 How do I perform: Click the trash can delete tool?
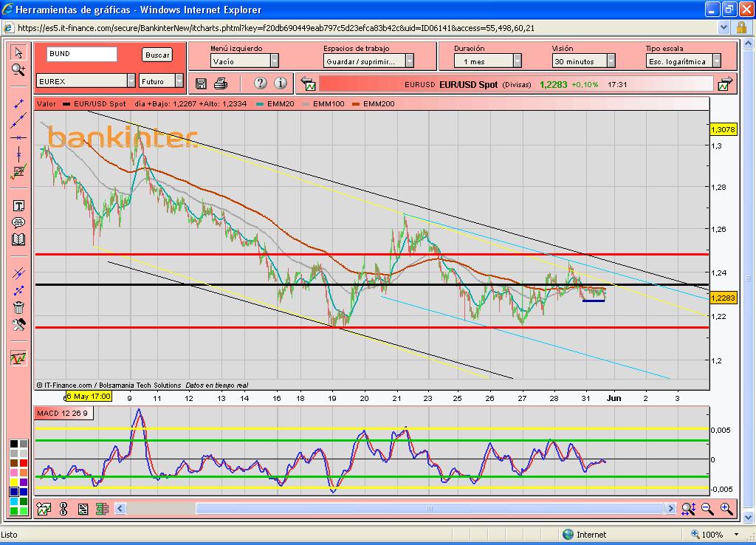tap(18, 308)
